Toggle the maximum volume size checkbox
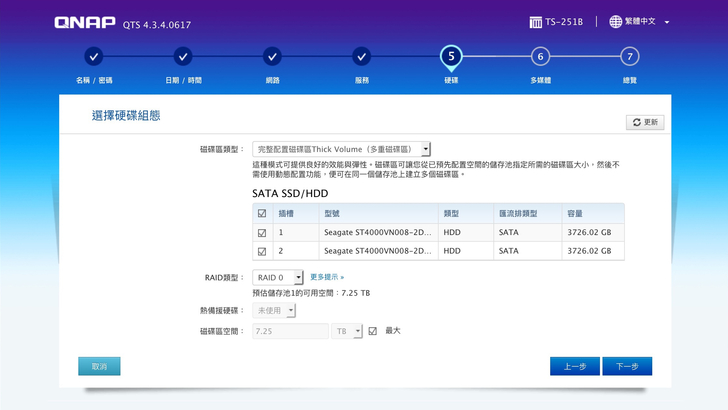The width and height of the screenshot is (728, 410). pyautogui.click(x=372, y=331)
